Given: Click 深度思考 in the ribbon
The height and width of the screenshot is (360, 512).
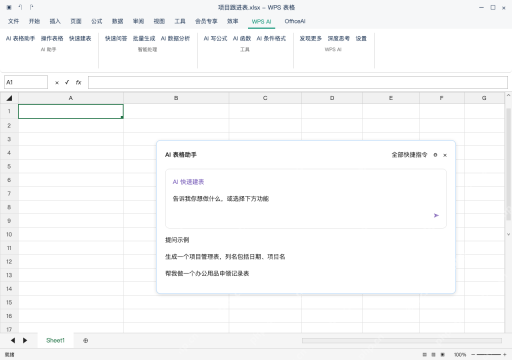Looking at the screenshot, I should (339, 39).
